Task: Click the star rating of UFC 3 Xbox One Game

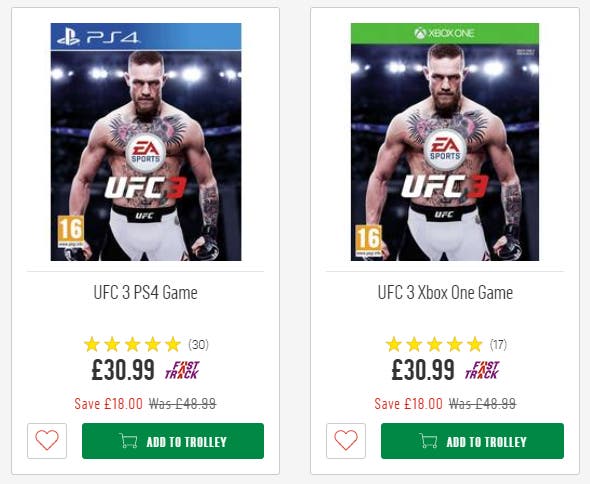Action: pos(434,344)
